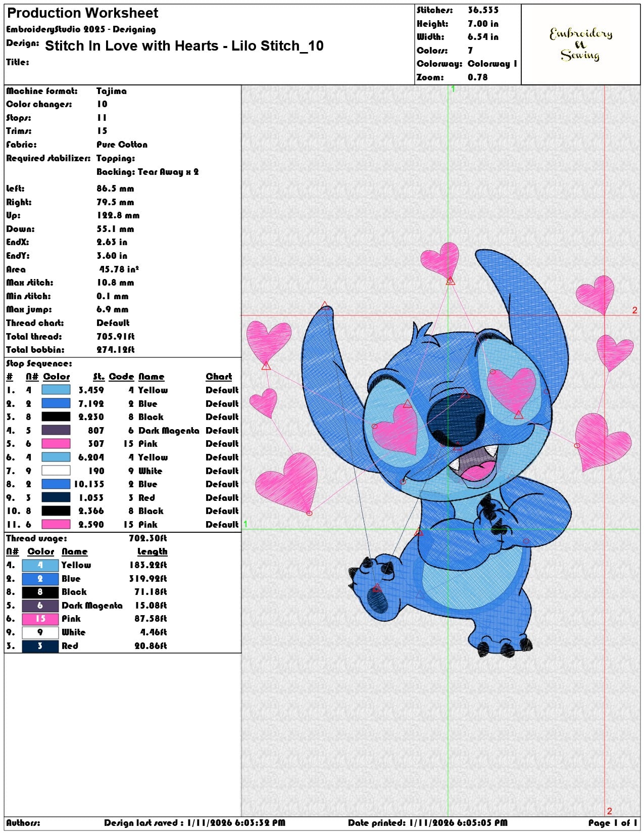Click thread usage swatch numbered 15
This screenshot has width=644, height=834.
[x=40, y=619]
